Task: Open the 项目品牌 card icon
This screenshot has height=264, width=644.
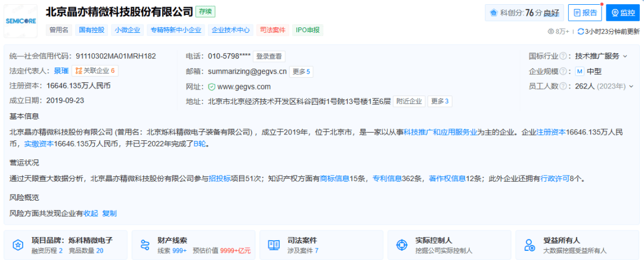Action: 18,245
